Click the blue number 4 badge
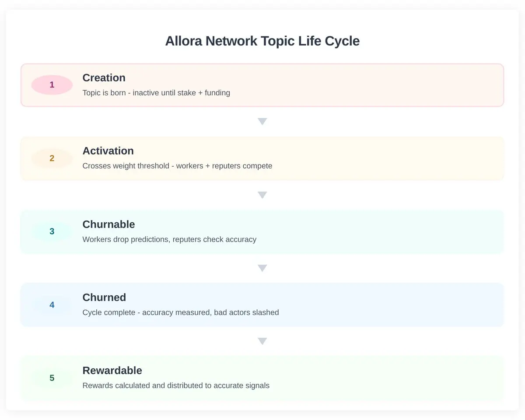 [52, 305]
